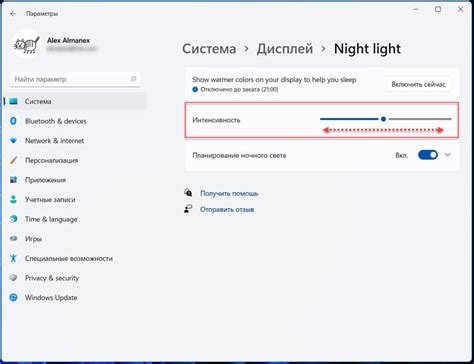Click the help icon beside Получить помощь

pos(188,193)
